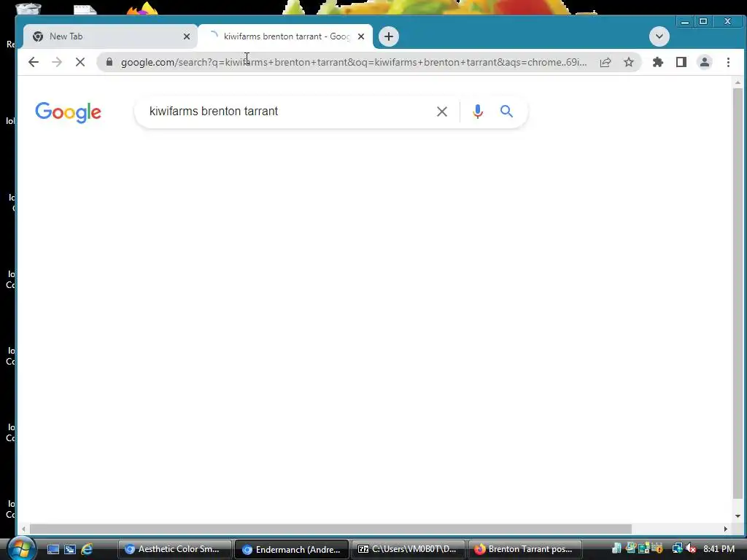Select the kiwifarms brenton tarrant Google tab

coord(285,36)
